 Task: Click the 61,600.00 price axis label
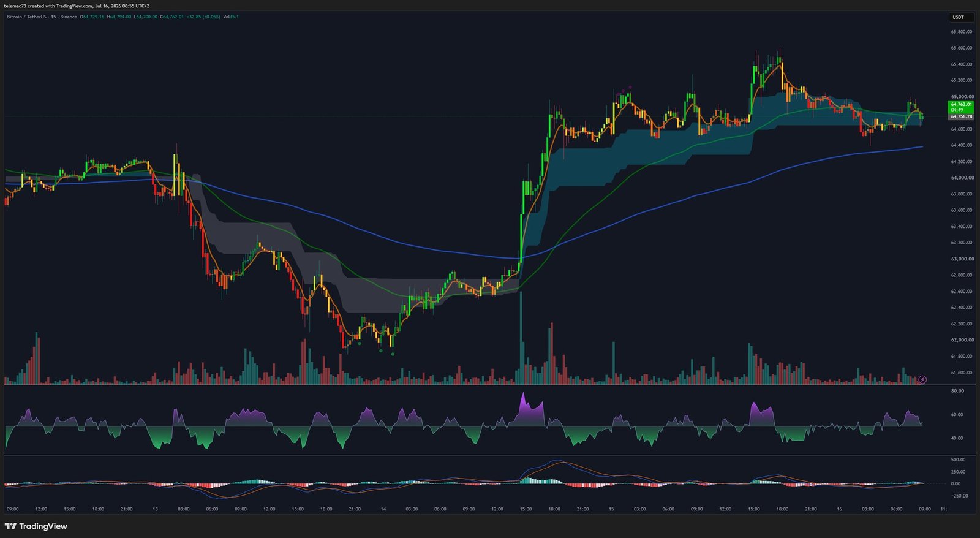961,373
